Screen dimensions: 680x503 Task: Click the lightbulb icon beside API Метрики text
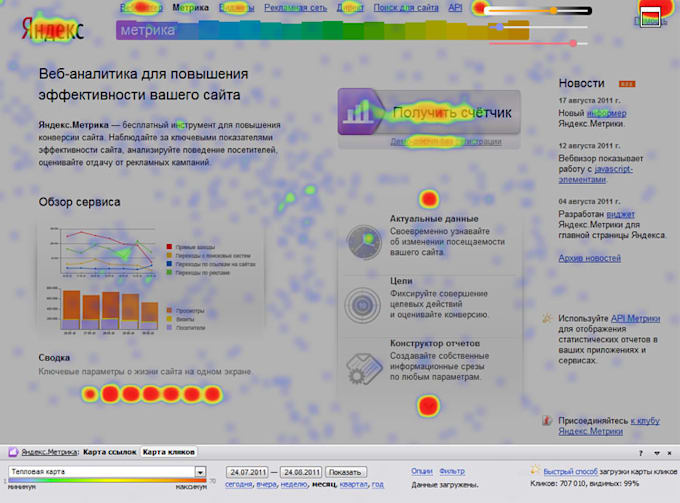pos(547,319)
